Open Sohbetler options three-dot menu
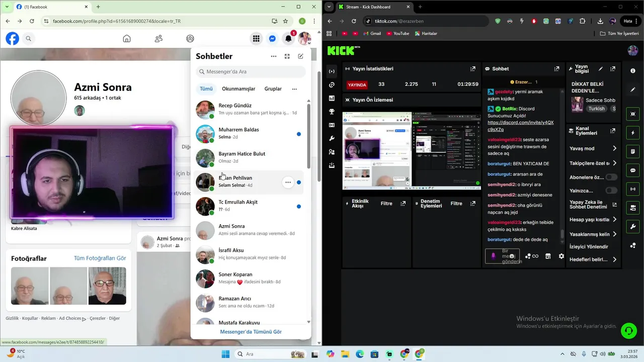This screenshot has height=362, width=644. (274, 56)
